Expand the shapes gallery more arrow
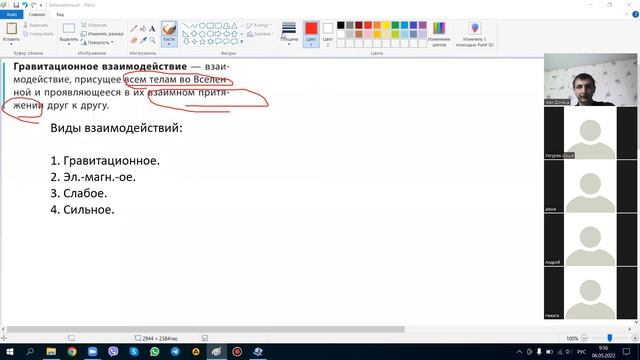Viewport: 640px width, 360px height. [x=242, y=42]
